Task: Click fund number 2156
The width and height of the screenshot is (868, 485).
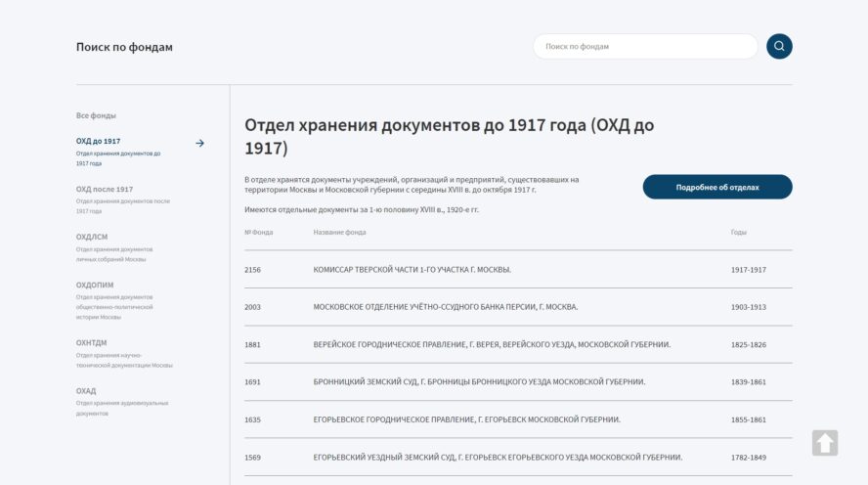Action: (x=252, y=270)
